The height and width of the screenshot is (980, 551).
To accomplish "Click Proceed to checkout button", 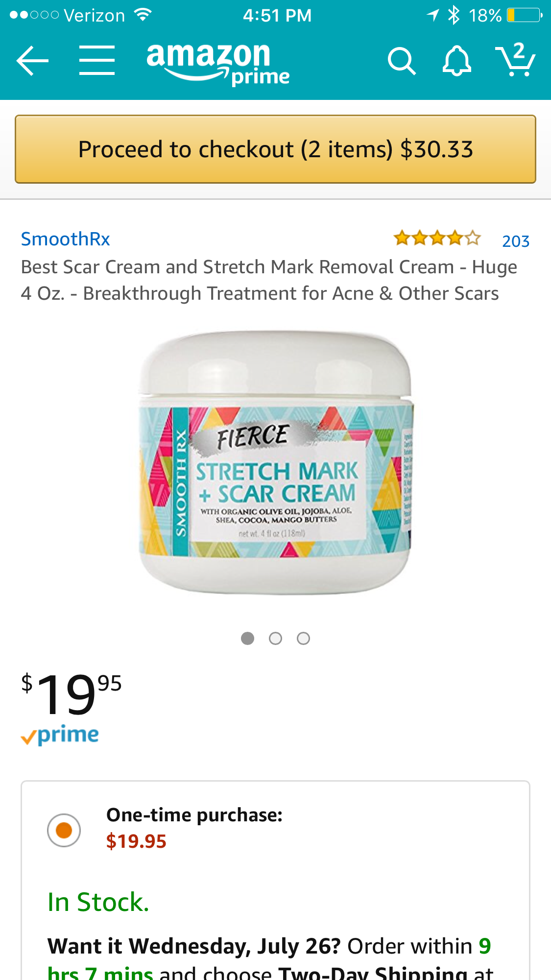I will pyautogui.click(x=275, y=149).
